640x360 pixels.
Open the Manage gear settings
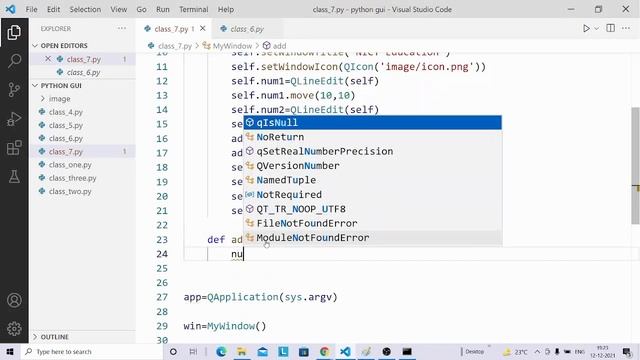pos(14,329)
